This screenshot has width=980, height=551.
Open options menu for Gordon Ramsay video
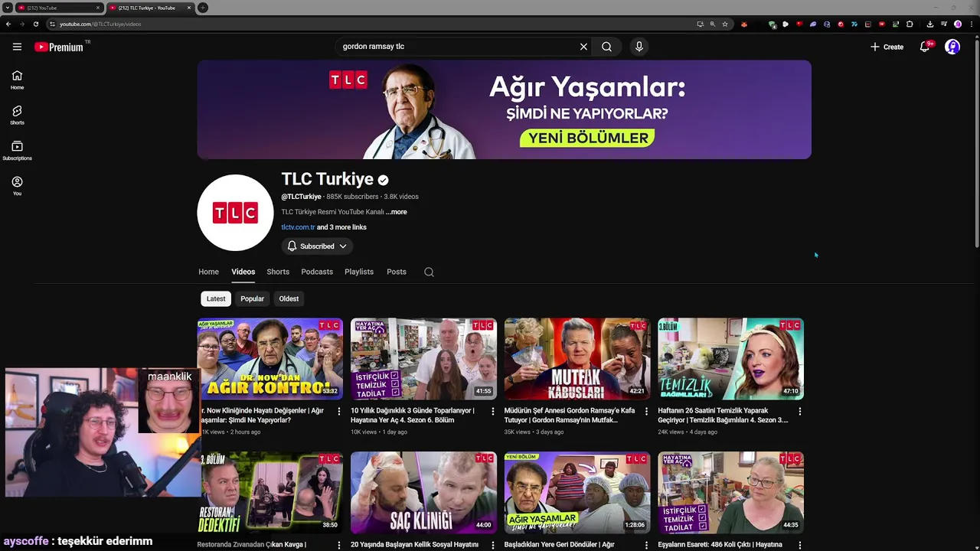click(646, 412)
